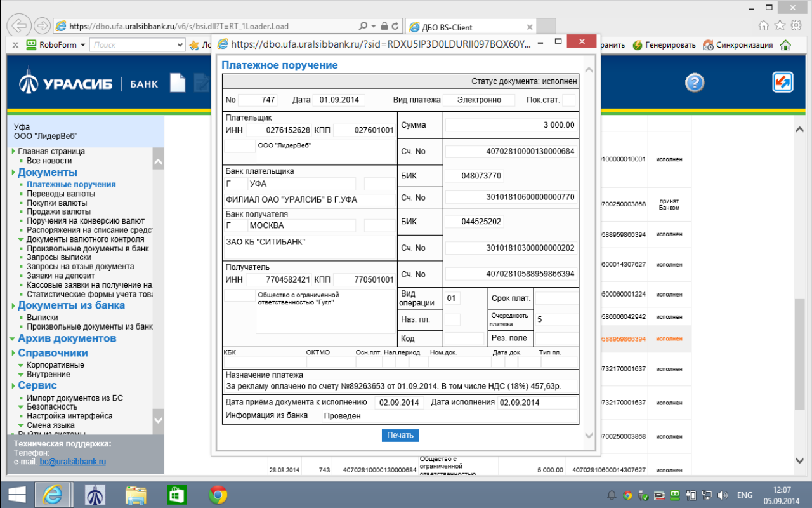Screen dimensions: 812x508
Task: Click the volume speaker tray icon
Action: [x=723, y=495]
